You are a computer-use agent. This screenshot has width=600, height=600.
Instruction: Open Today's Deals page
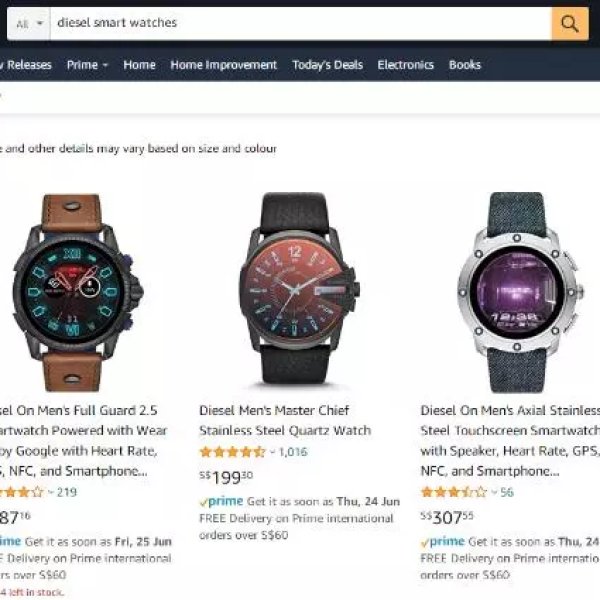pos(327,65)
